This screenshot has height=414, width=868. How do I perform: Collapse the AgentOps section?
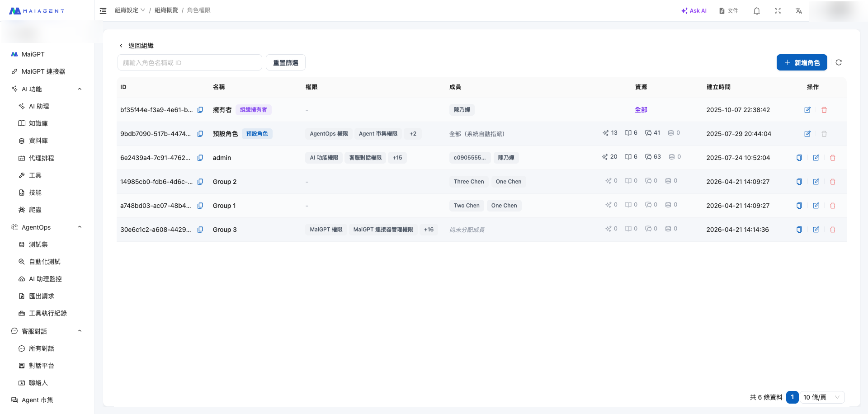(x=80, y=227)
